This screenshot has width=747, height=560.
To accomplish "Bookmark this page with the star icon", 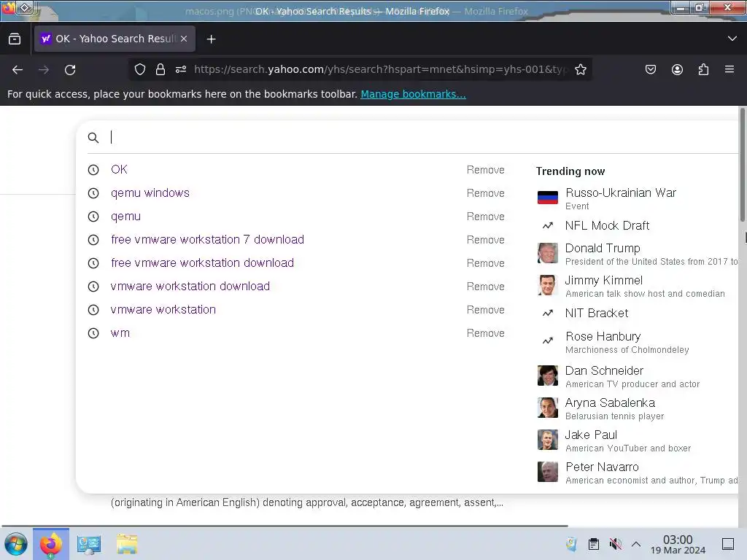I will pyautogui.click(x=580, y=69).
